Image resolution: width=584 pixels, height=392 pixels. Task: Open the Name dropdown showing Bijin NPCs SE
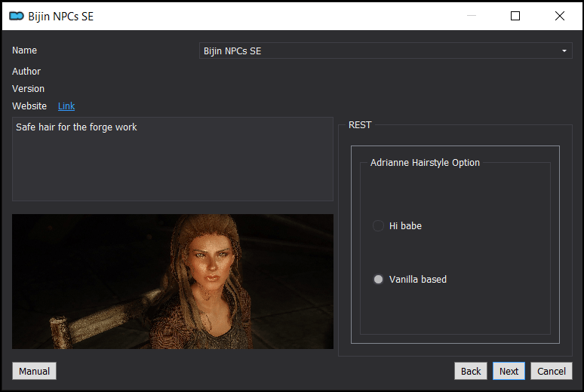(x=386, y=51)
